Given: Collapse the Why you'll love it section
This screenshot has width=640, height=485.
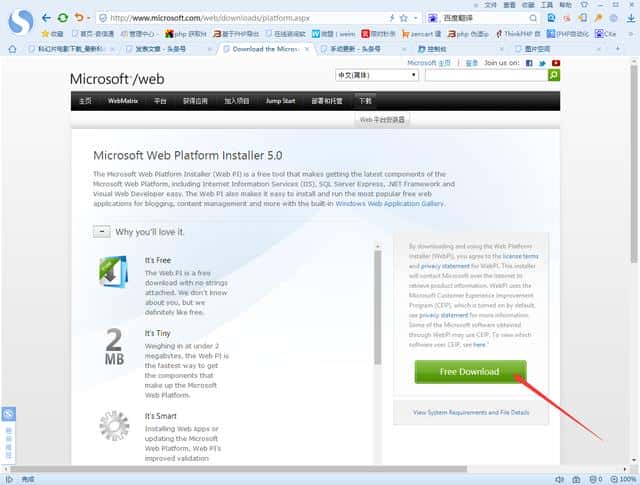Looking at the screenshot, I should click(102, 232).
